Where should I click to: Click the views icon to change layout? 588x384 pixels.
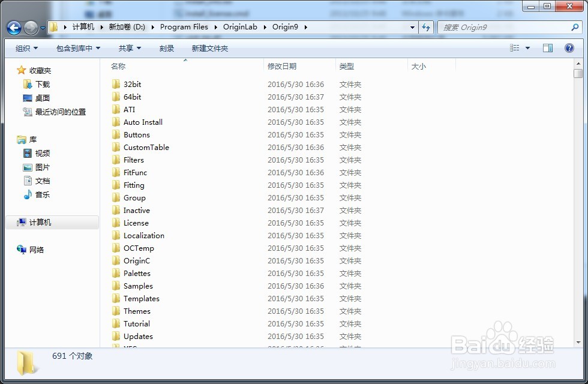[515, 47]
